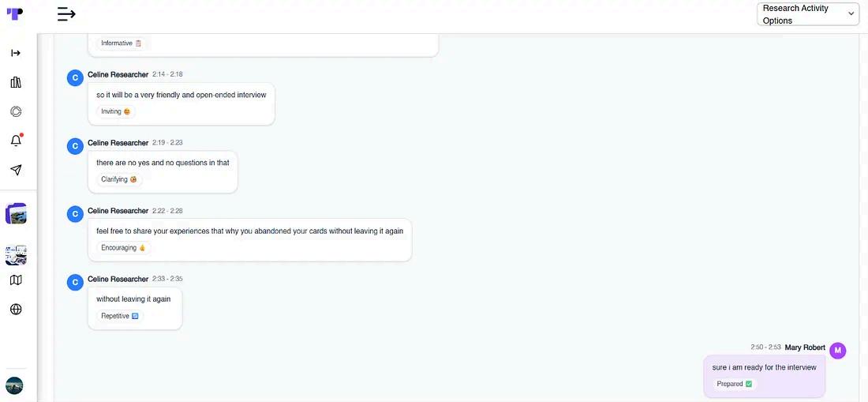The image size is (868, 402).
Task: Click the Clarifying tag
Action: point(119,179)
